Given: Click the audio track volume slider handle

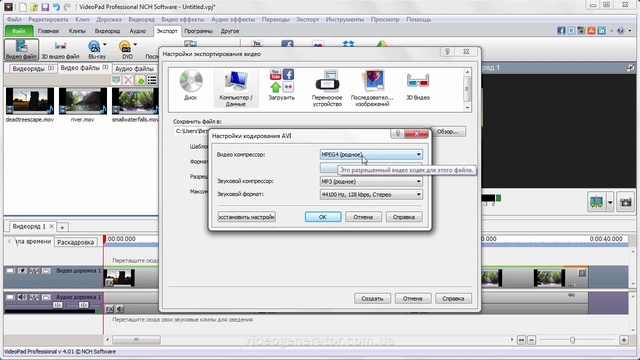Looking at the screenshot, I should (x=58, y=305).
